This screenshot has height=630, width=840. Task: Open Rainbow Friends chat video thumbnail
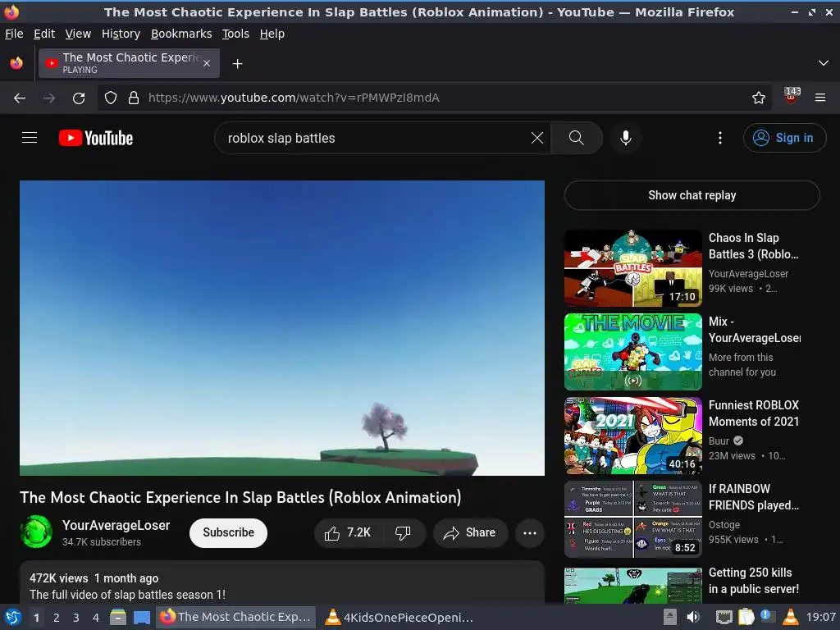click(633, 519)
